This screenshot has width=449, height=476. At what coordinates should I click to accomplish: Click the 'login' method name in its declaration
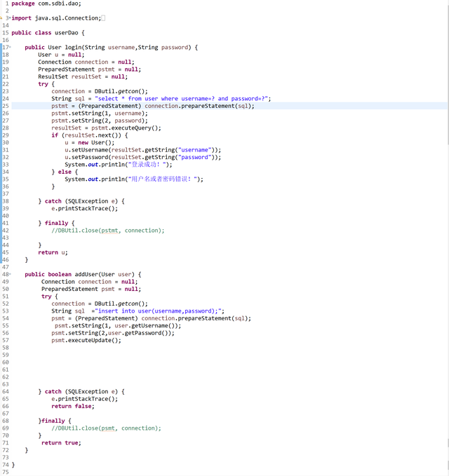tap(73, 48)
